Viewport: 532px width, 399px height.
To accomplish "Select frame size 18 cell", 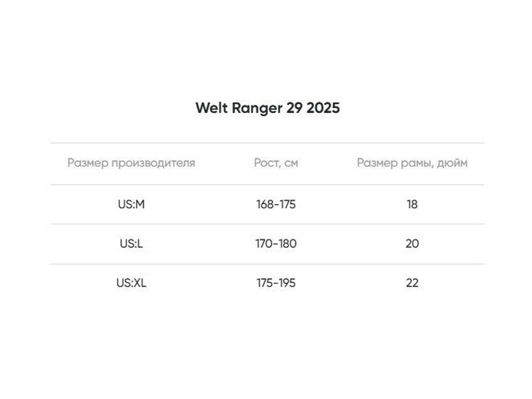I will pyautogui.click(x=412, y=204).
